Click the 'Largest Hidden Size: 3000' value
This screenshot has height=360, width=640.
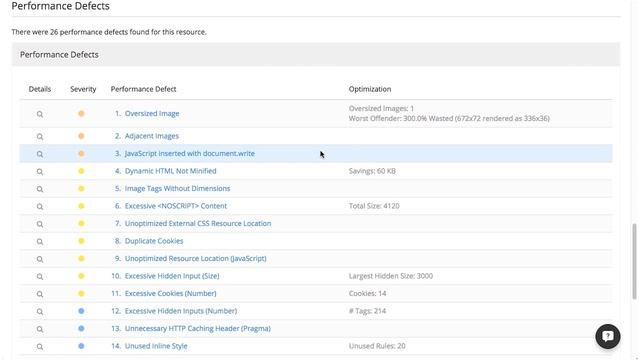point(391,276)
